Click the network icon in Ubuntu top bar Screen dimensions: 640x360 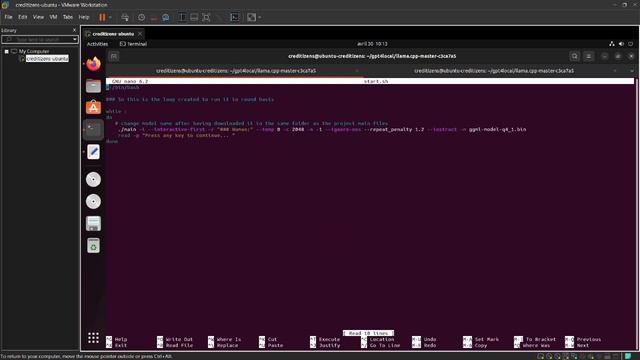611,44
